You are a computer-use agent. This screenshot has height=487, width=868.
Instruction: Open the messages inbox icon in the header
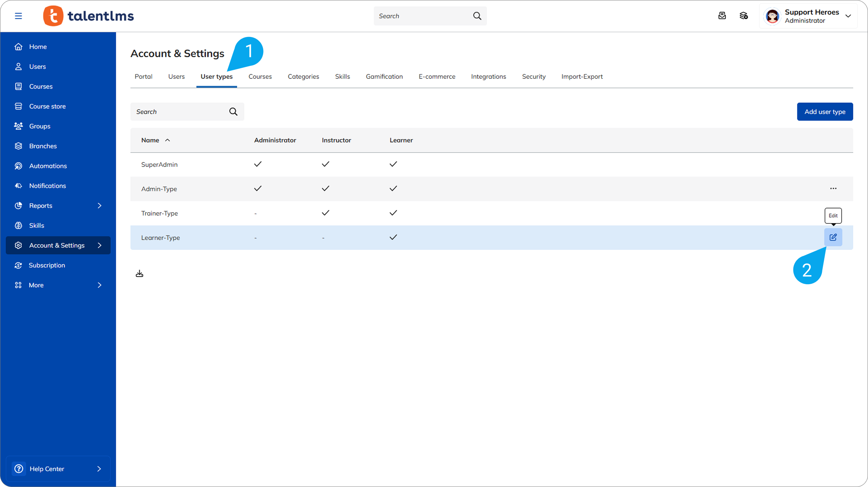coord(722,16)
